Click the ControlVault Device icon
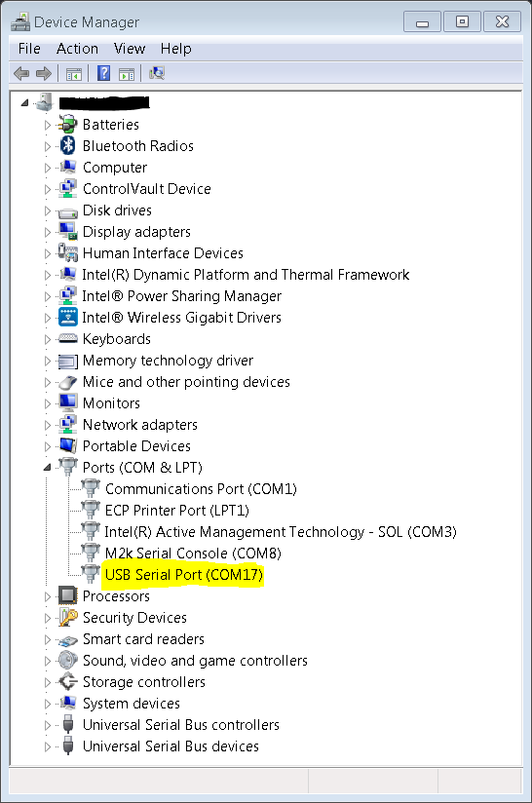Screen dimensions: 532x803 click(67, 189)
